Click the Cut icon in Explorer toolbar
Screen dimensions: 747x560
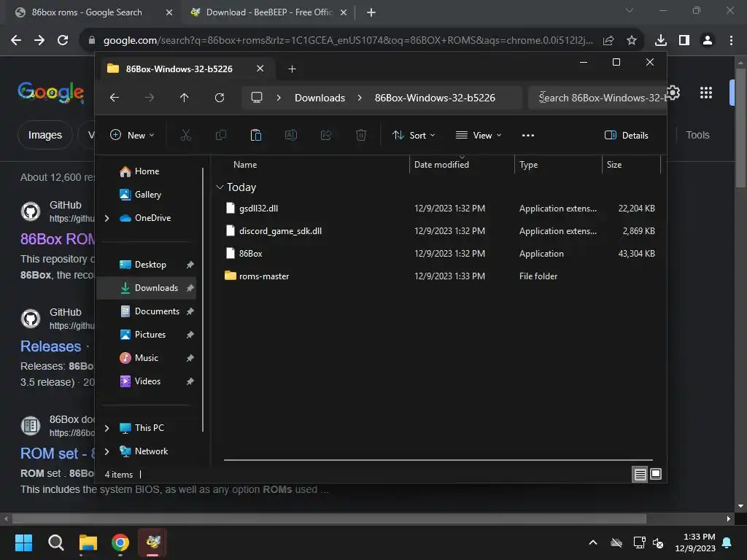[x=186, y=135]
